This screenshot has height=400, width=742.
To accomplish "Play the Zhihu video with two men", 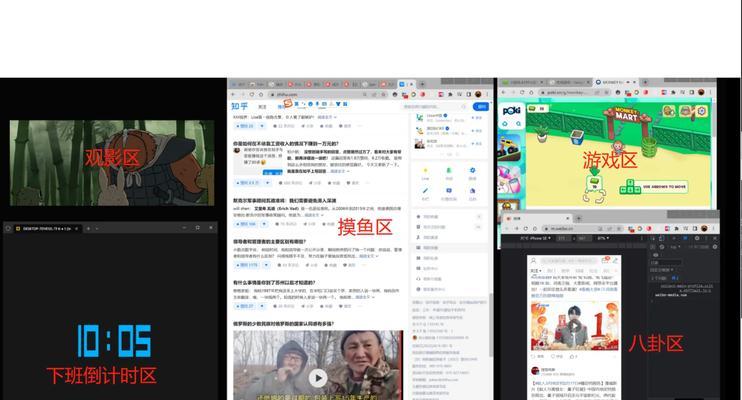I will (318, 378).
